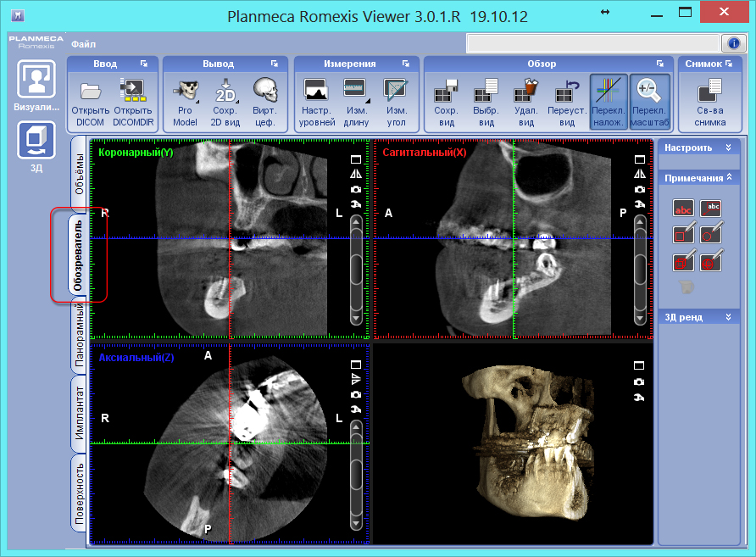Undock the Обзор toolbar group

point(659,64)
